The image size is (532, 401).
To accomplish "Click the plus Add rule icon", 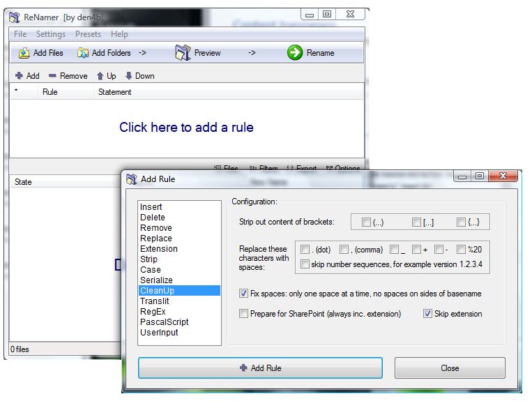I will (x=20, y=75).
